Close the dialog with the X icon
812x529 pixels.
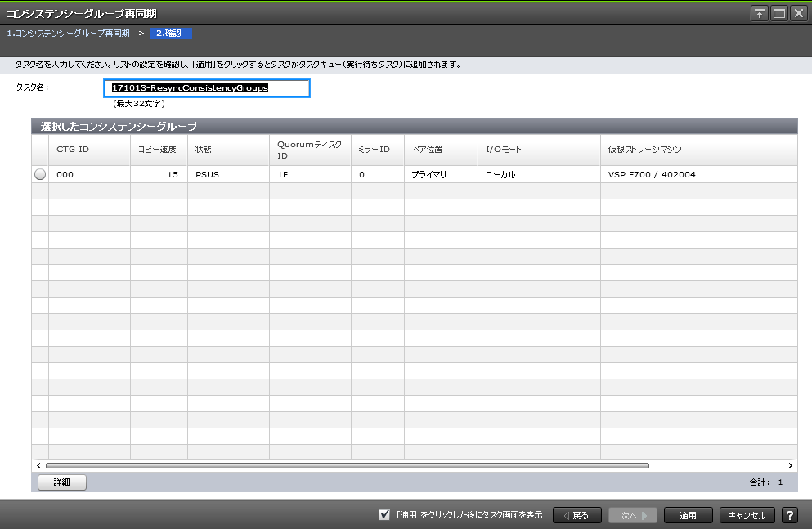click(798, 14)
